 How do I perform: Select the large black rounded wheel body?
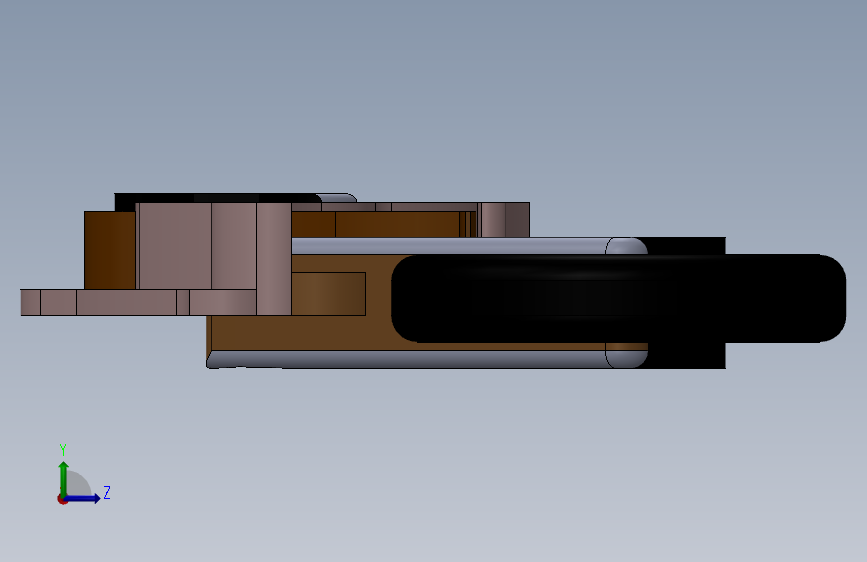[618, 299]
